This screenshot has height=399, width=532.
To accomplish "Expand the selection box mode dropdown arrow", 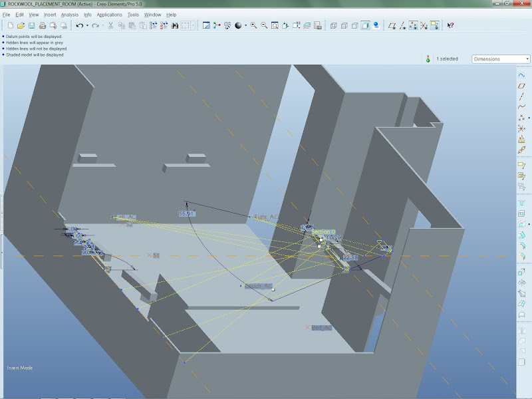I will pos(194,25).
